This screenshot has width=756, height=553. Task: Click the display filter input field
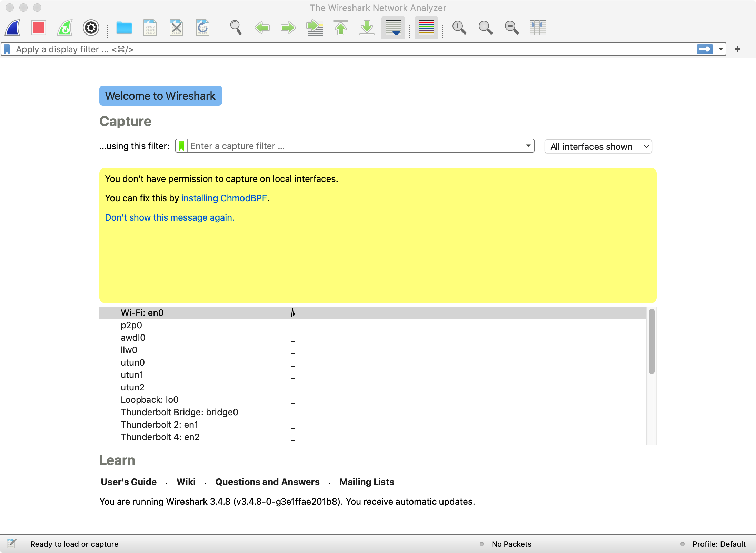click(345, 49)
